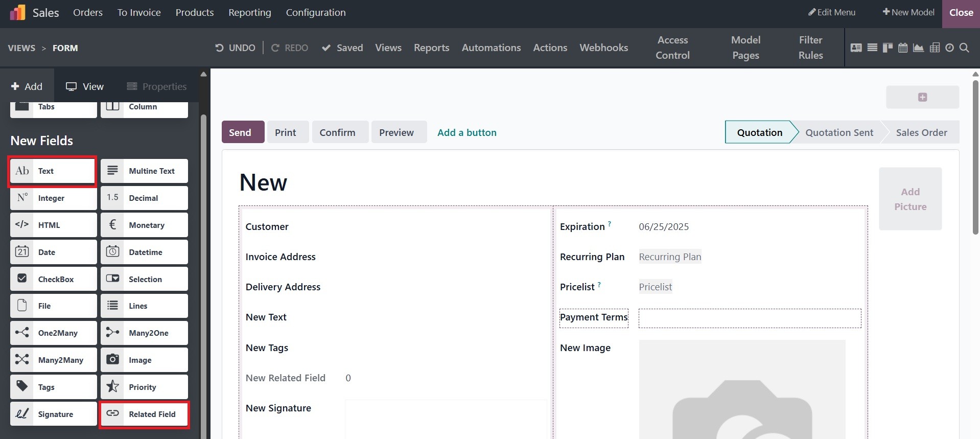
Task: Click the Quotation Sent status stage
Action: 839,132
